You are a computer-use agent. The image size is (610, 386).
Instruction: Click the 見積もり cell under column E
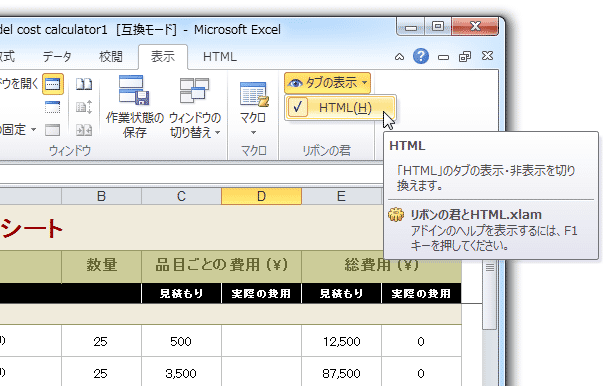(x=341, y=293)
